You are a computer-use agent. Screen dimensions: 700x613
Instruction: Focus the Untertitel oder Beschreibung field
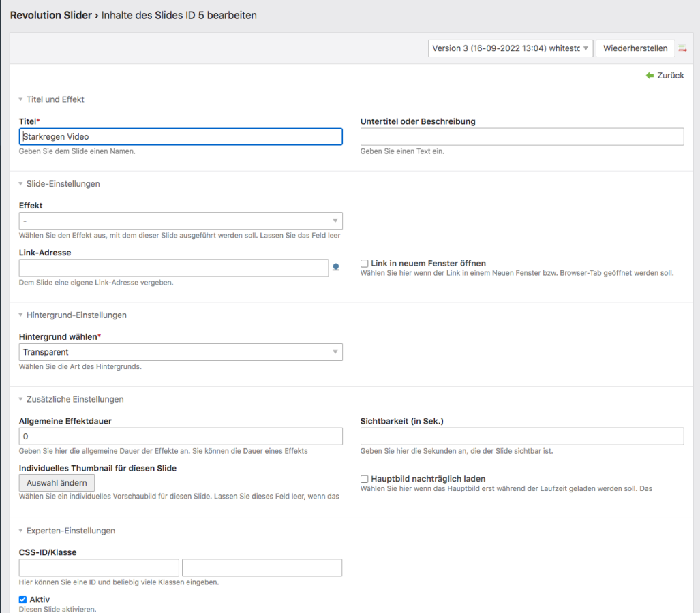coord(521,137)
